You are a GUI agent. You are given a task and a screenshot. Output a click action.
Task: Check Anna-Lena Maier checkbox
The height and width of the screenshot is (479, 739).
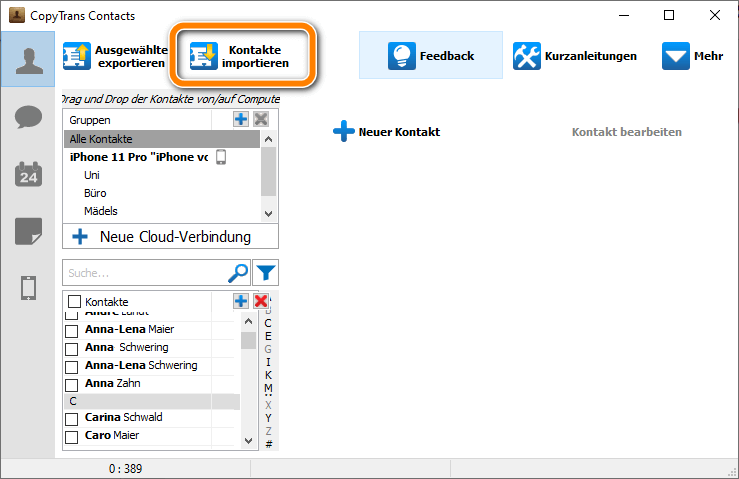72,331
